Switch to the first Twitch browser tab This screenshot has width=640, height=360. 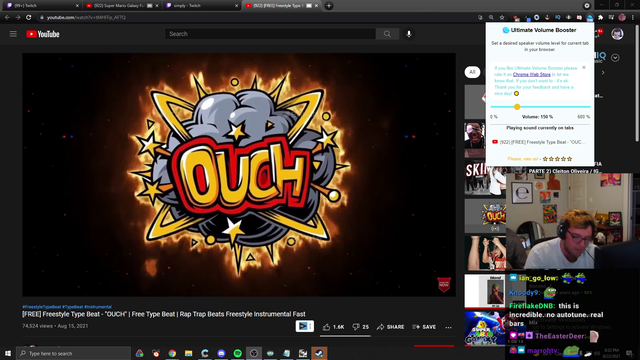click(x=41, y=6)
